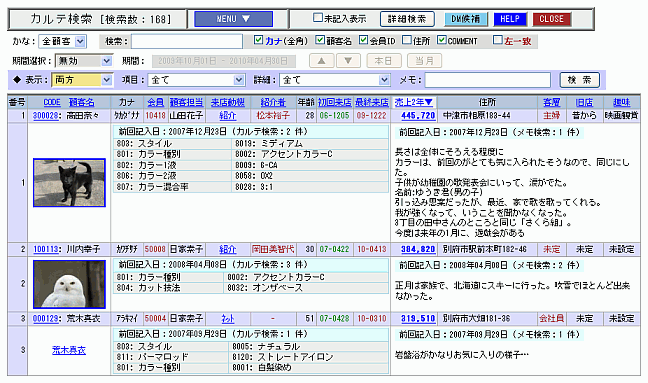
Task: Focus the メモ input field
Action: 488,80
